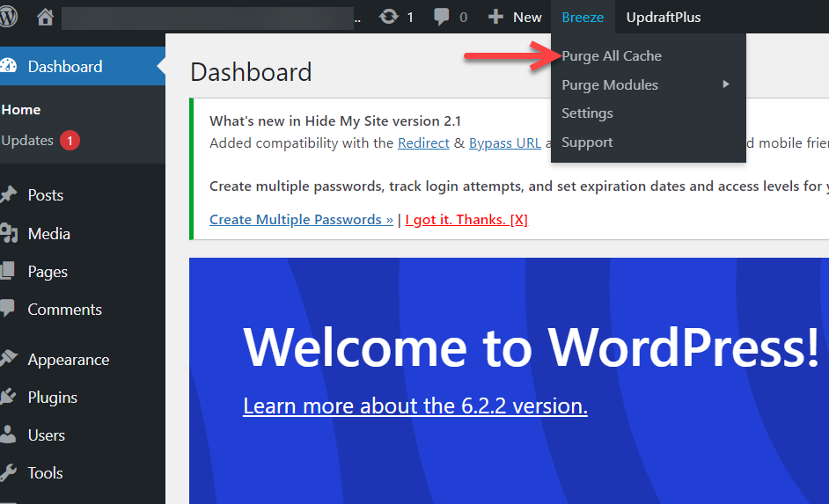The image size is (829, 504).
Task: Open pending updates icon in admin bar
Action: (x=389, y=17)
